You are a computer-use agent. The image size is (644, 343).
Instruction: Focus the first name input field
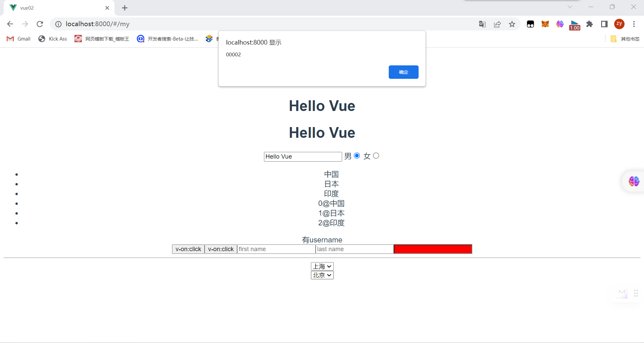276,249
